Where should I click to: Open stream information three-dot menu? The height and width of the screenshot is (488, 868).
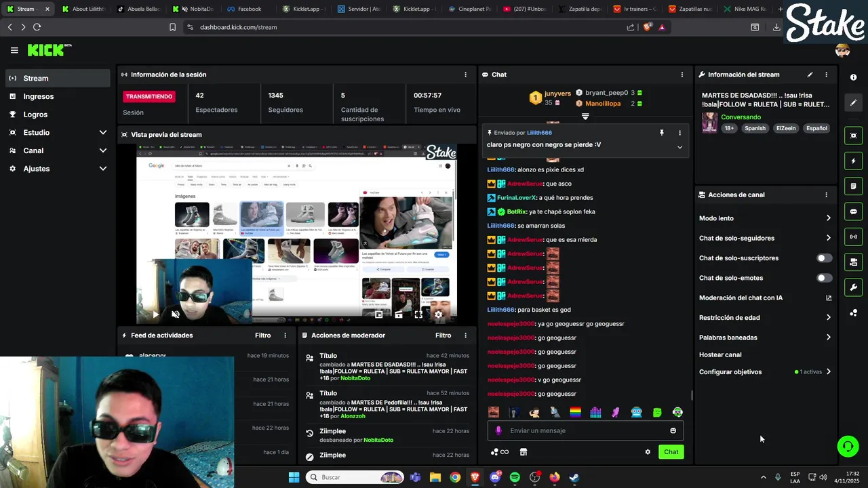pos(826,75)
